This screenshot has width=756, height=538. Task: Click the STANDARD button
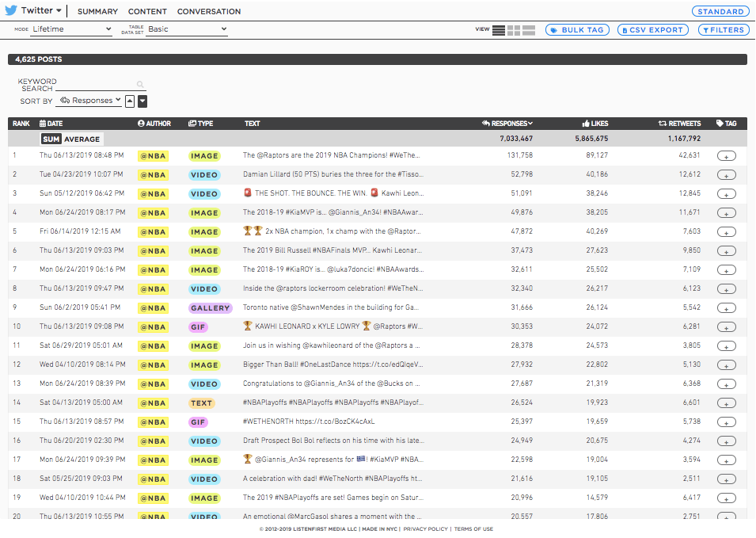pos(720,12)
